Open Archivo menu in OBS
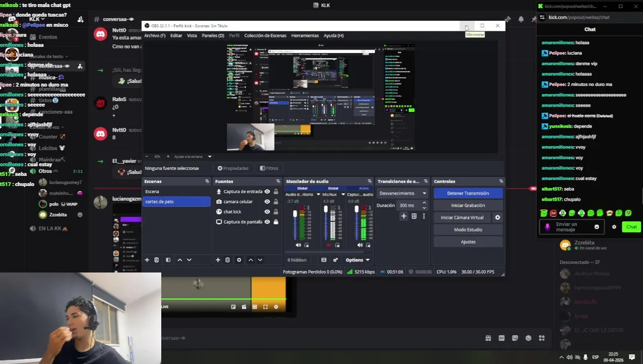The image size is (643, 364). (155, 35)
